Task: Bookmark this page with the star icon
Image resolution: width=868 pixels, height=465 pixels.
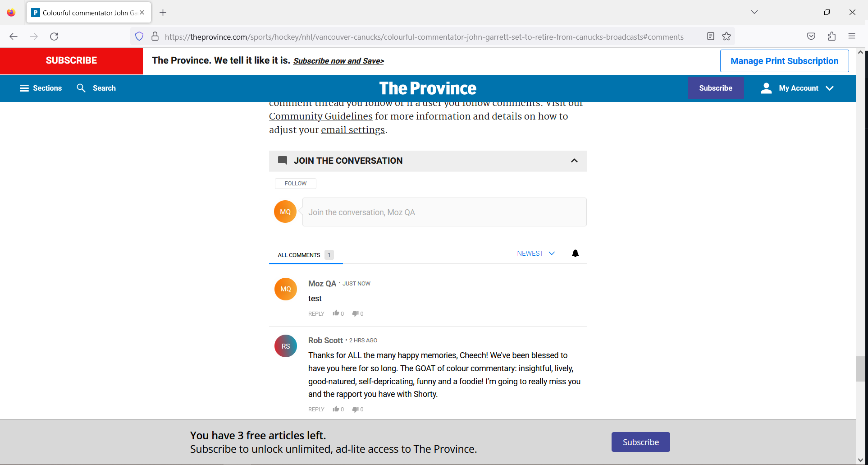Action: point(726,36)
